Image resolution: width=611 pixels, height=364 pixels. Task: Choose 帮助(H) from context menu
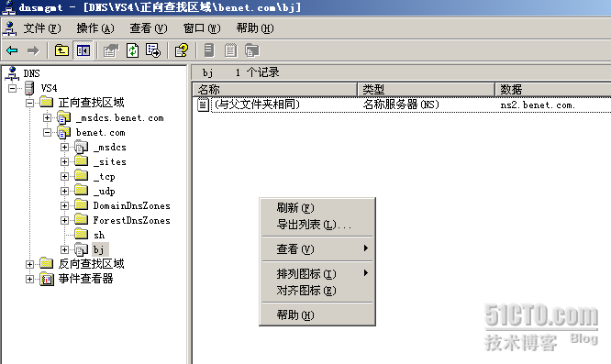coord(317,315)
